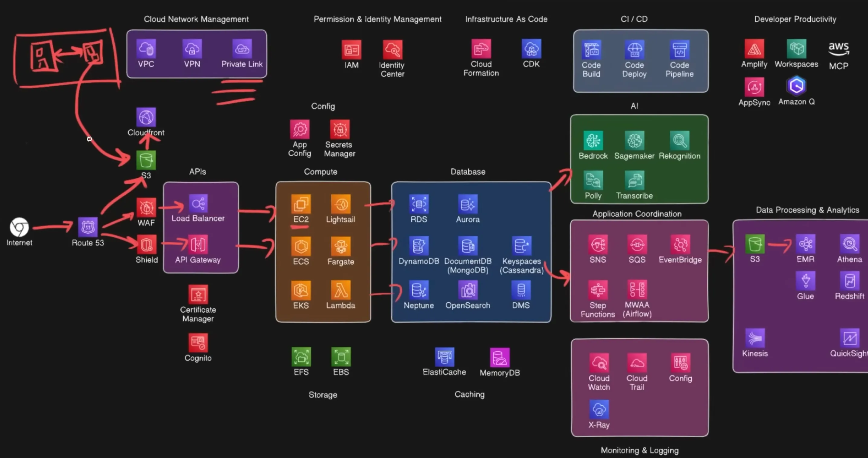This screenshot has width=868, height=458.
Task: Click the Data Processing & Analytics heading
Action: pos(807,210)
